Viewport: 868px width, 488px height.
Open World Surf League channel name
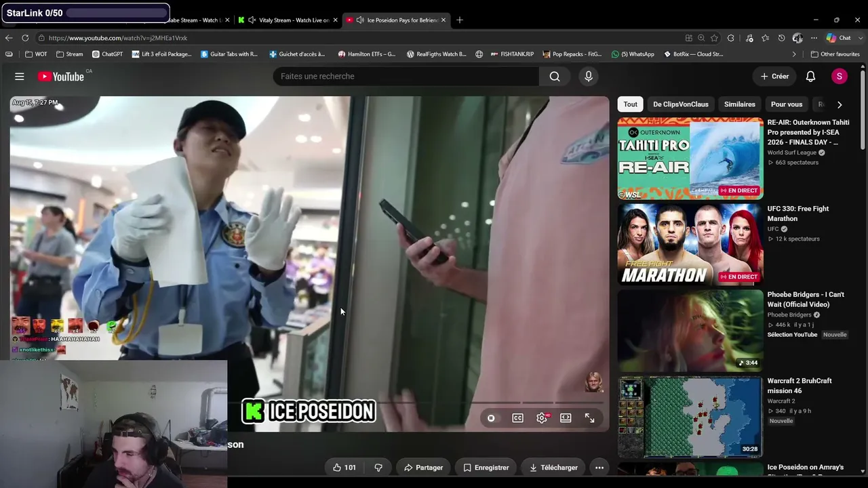point(791,152)
